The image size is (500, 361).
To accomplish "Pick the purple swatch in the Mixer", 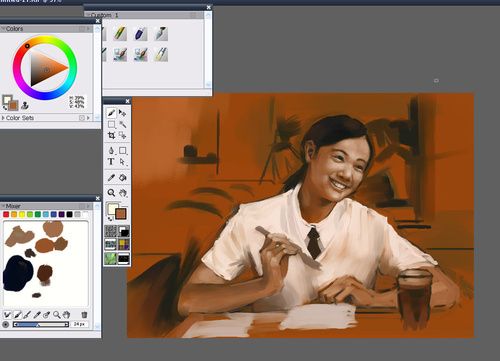I will pos(61,214).
